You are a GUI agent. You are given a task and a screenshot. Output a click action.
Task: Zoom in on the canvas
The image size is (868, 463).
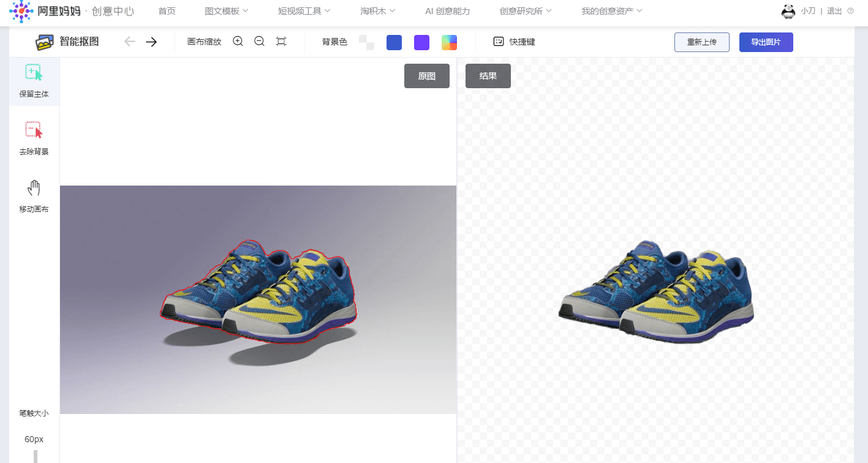point(238,42)
